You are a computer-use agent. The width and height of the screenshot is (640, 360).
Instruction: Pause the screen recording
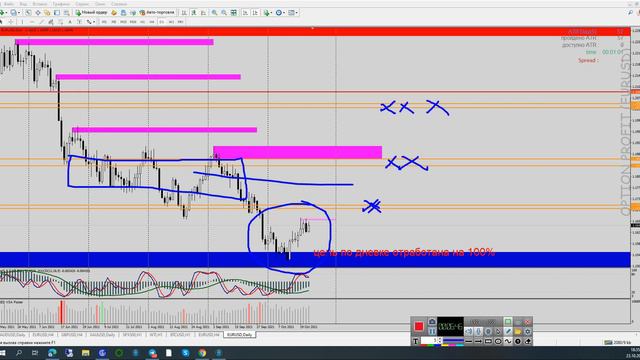point(432,331)
